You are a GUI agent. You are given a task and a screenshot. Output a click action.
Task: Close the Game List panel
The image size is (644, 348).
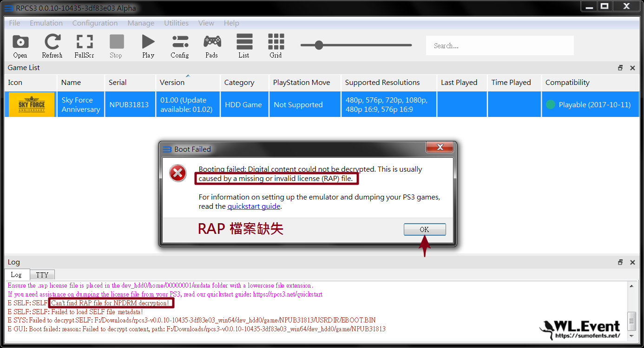tap(632, 68)
